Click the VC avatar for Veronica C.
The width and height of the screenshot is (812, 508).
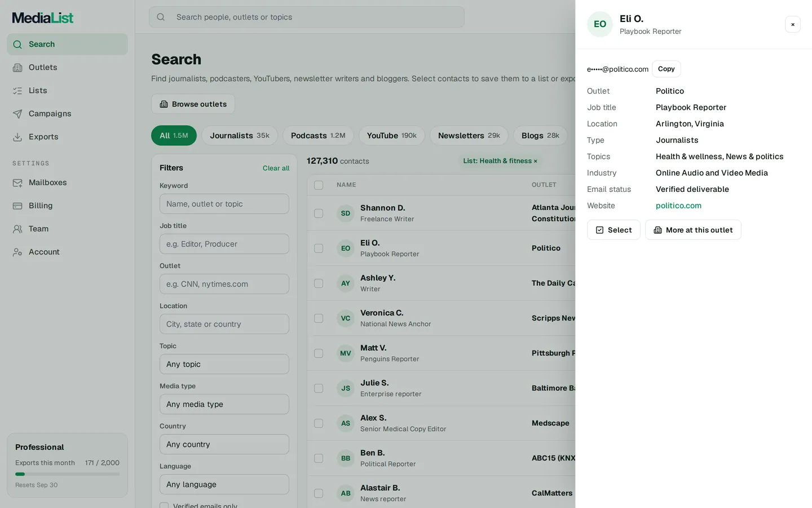click(x=346, y=318)
